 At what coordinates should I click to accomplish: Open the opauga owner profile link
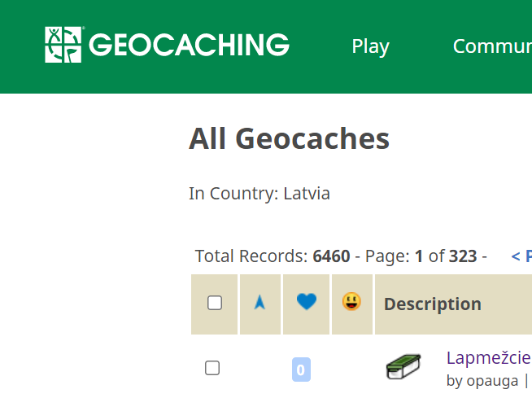coord(492,380)
